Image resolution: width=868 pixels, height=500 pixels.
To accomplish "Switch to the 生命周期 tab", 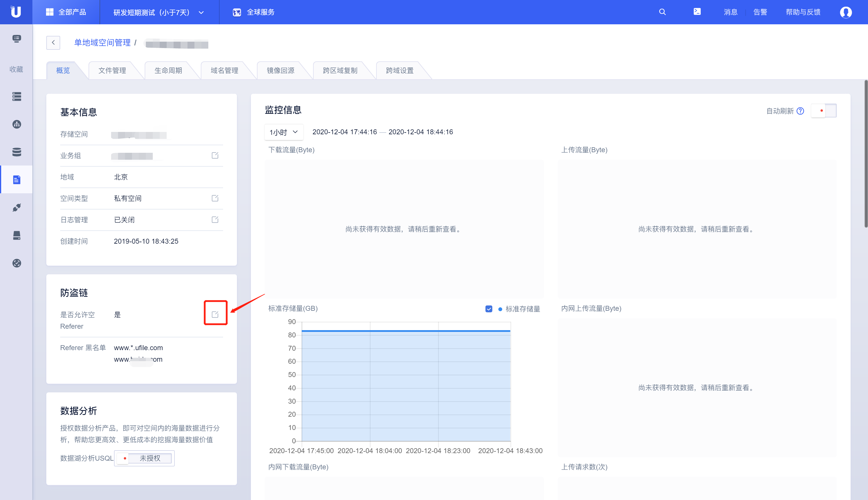I will tap(168, 70).
